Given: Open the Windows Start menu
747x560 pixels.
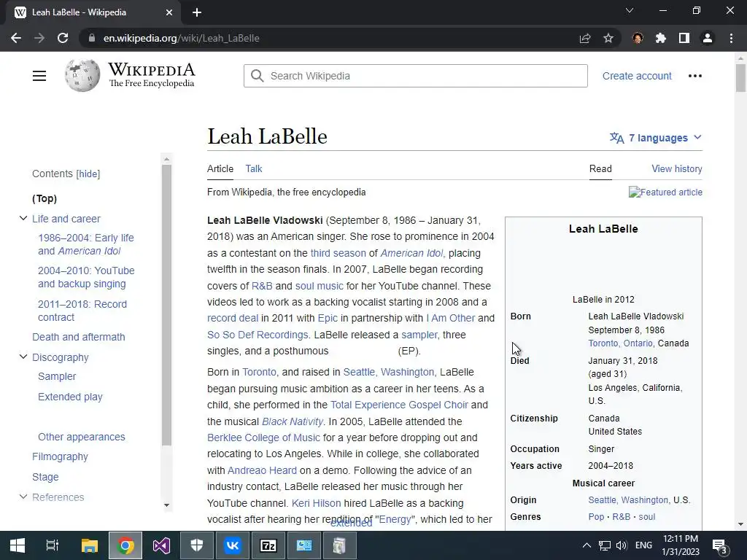Looking at the screenshot, I should (18, 545).
